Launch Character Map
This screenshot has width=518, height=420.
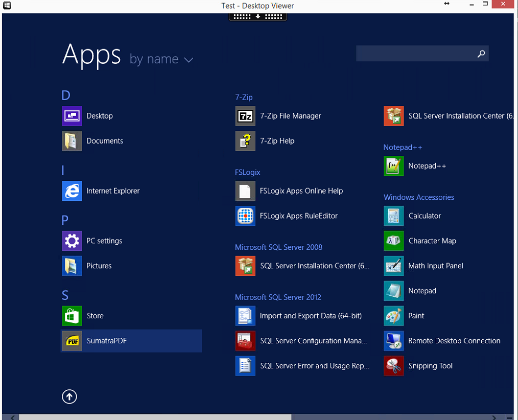point(393,241)
